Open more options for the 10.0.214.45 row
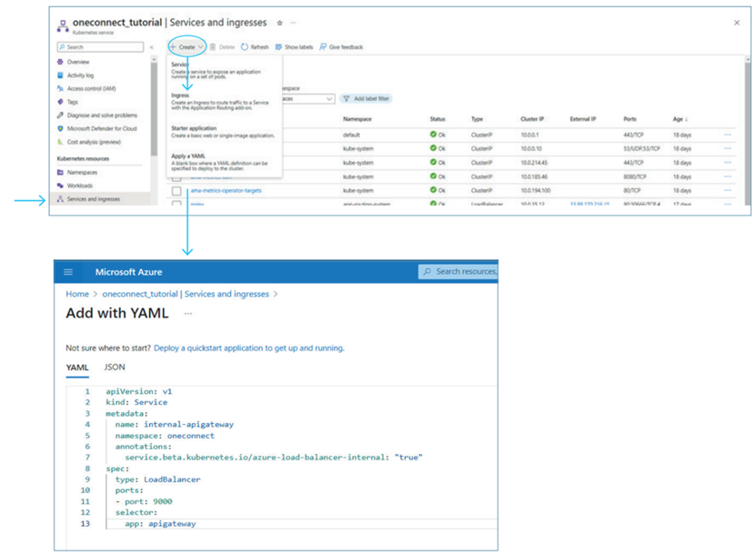The width and height of the screenshot is (756, 555). [x=728, y=163]
